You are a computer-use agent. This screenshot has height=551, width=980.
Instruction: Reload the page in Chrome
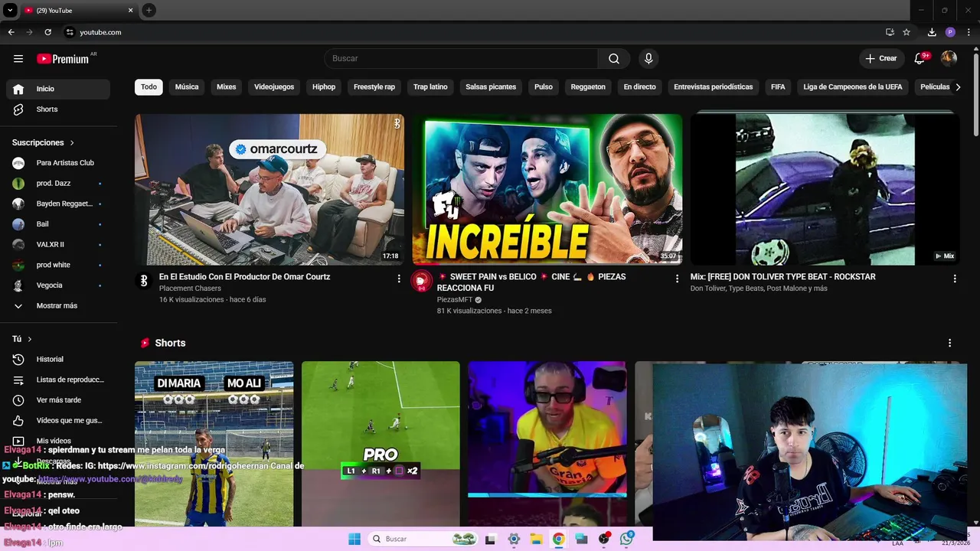(x=47, y=32)
